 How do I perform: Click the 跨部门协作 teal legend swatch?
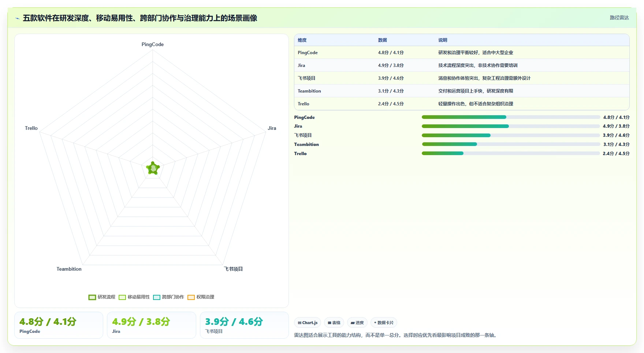point(157,297)
